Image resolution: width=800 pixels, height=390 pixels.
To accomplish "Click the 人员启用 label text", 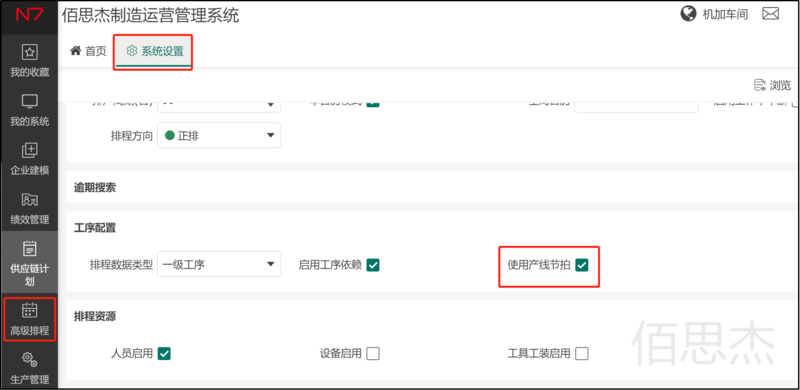I will tap(132, 353).
